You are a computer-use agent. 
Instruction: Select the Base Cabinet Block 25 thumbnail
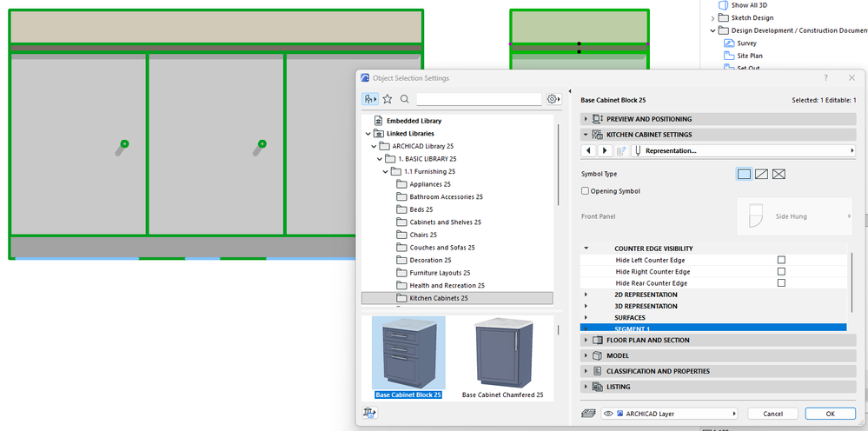(x=408, y=353)
